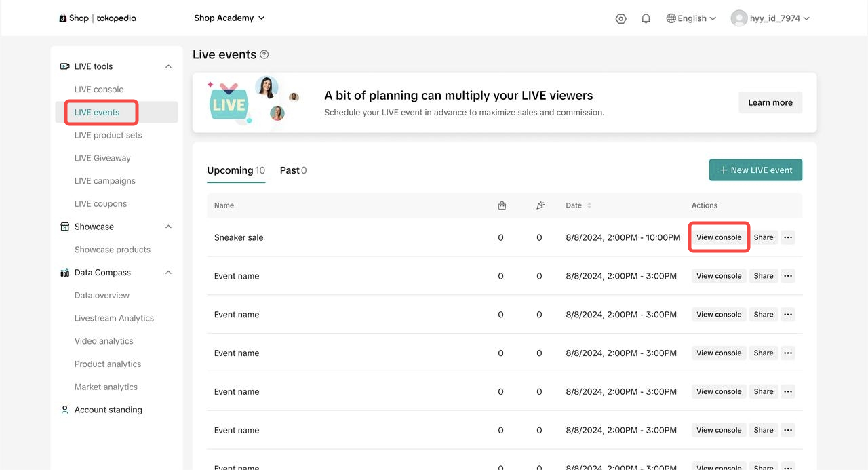Click the Shop Tokopedia logo

click(x=98, y=18)
